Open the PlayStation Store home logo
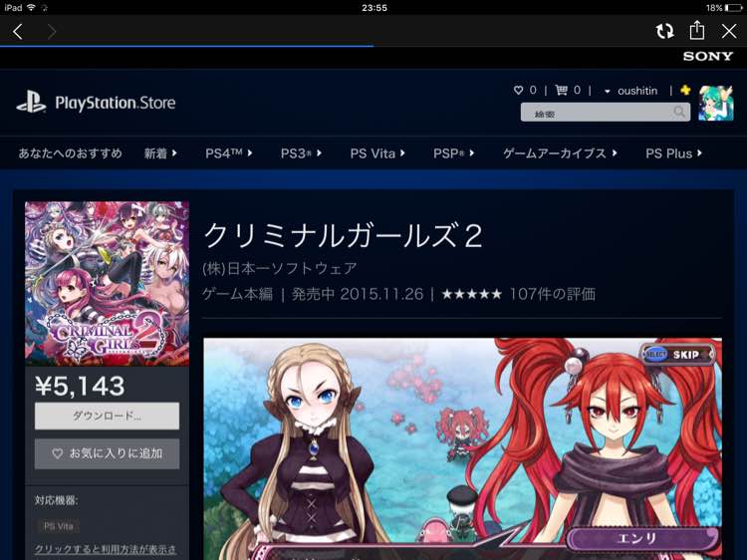The image size is (747, 560). coord(96,103)
